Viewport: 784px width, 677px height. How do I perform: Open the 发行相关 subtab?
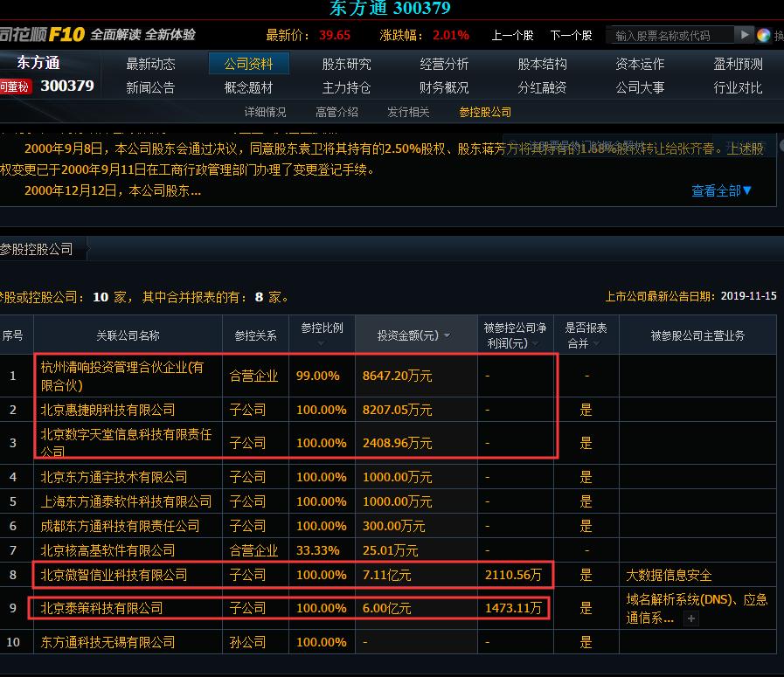(x=407, y=112)
